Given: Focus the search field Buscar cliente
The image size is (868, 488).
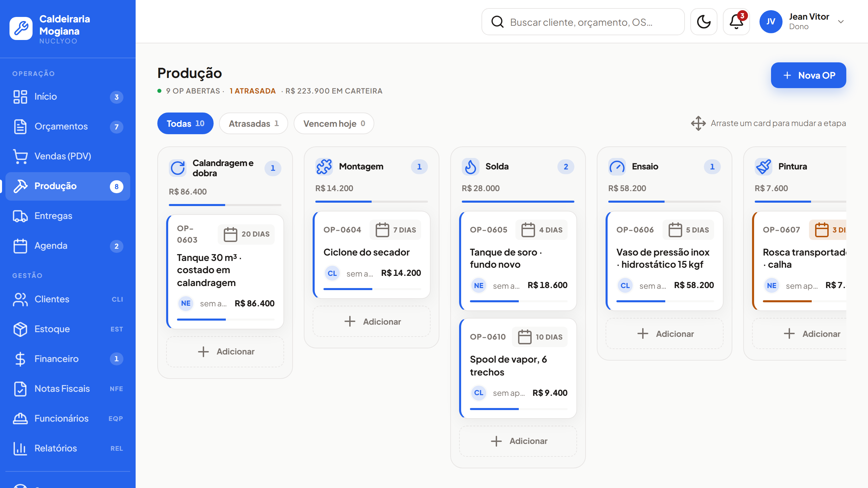Looking at the screenshot, I should tap(583, 22).
